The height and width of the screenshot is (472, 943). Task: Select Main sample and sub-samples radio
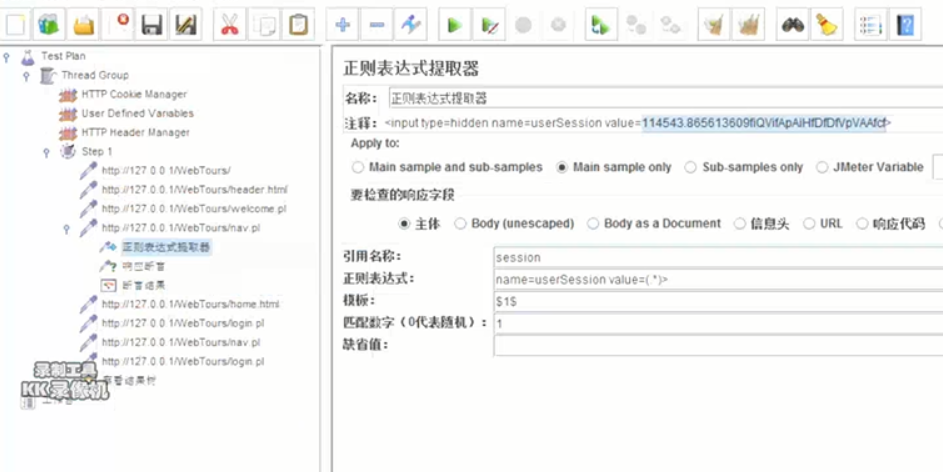[358, 167]
